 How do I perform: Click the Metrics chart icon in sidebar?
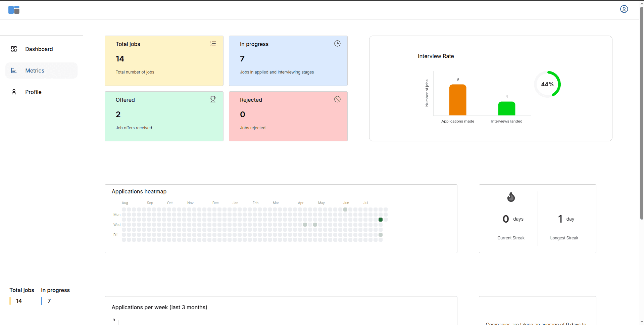14,71
